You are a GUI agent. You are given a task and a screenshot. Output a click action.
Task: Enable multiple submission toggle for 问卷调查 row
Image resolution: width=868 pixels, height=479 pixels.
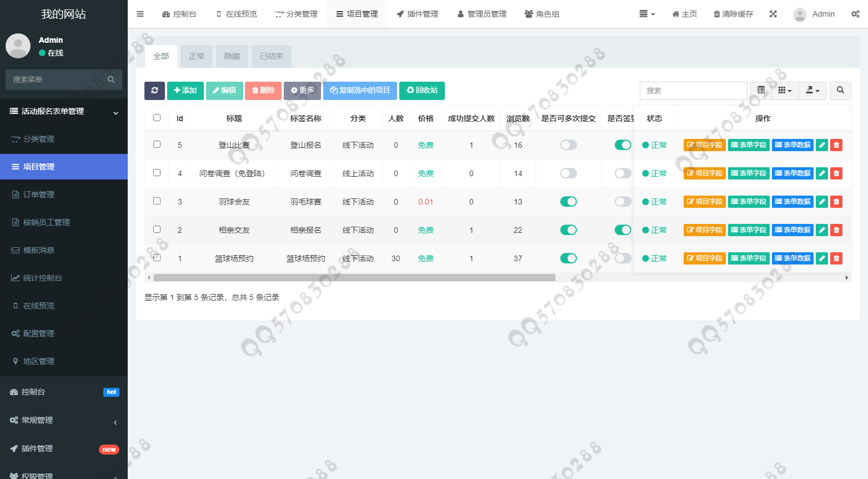click(x=568, y=173)
